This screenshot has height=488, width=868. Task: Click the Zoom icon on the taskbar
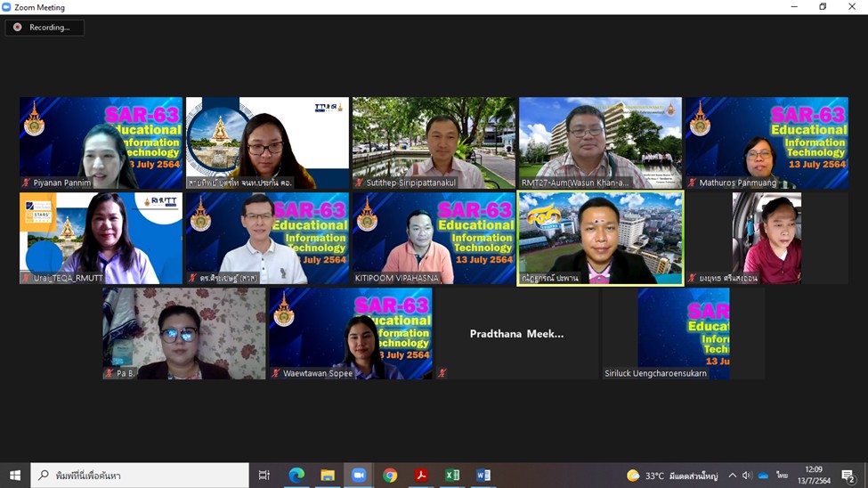click(359, 476)
